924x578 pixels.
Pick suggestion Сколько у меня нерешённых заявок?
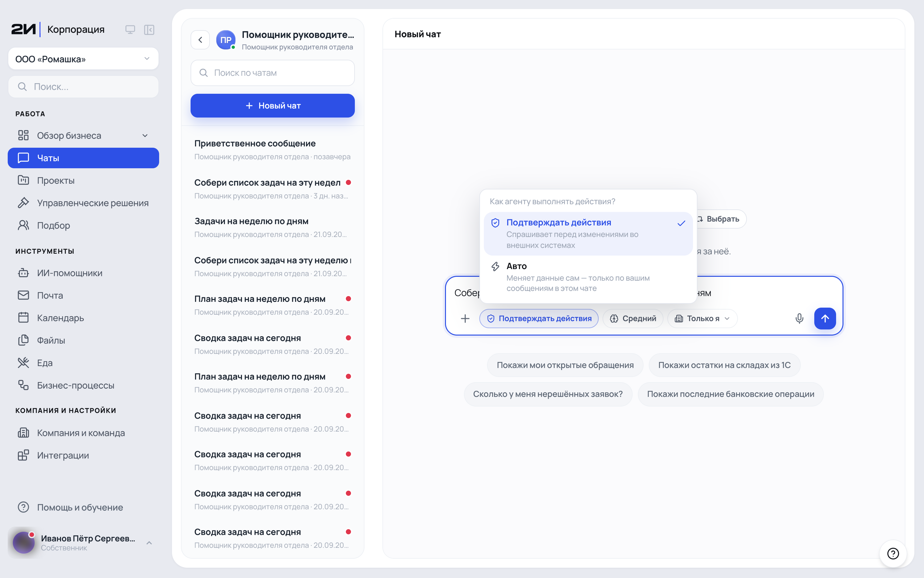[x=548, y=394]
